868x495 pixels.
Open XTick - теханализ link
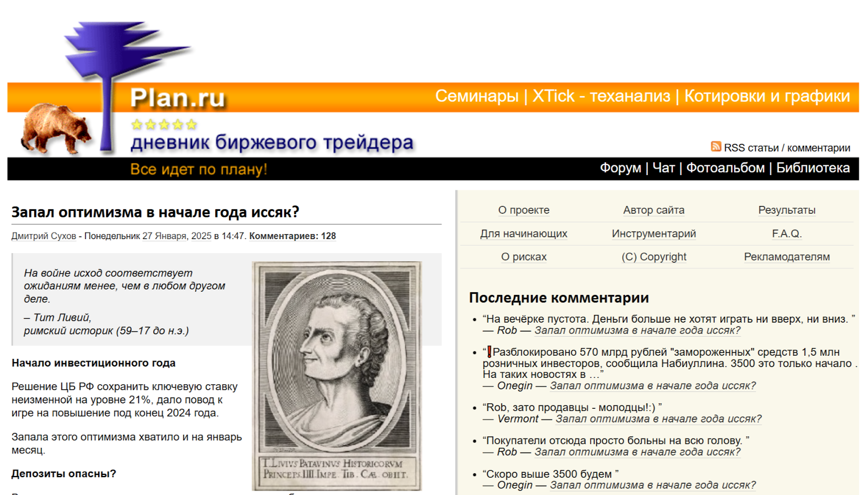coord(601,97)
